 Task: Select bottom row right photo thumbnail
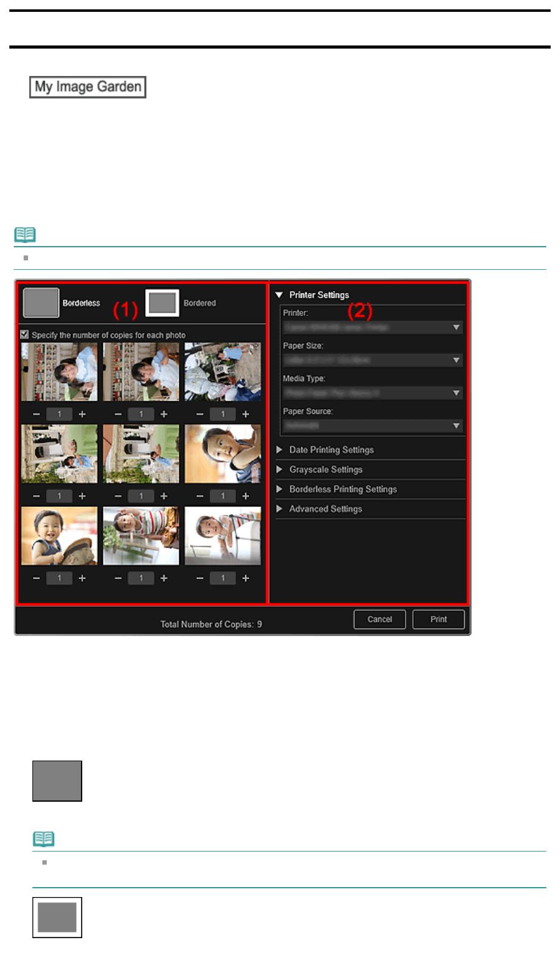(x=223, y=536)
